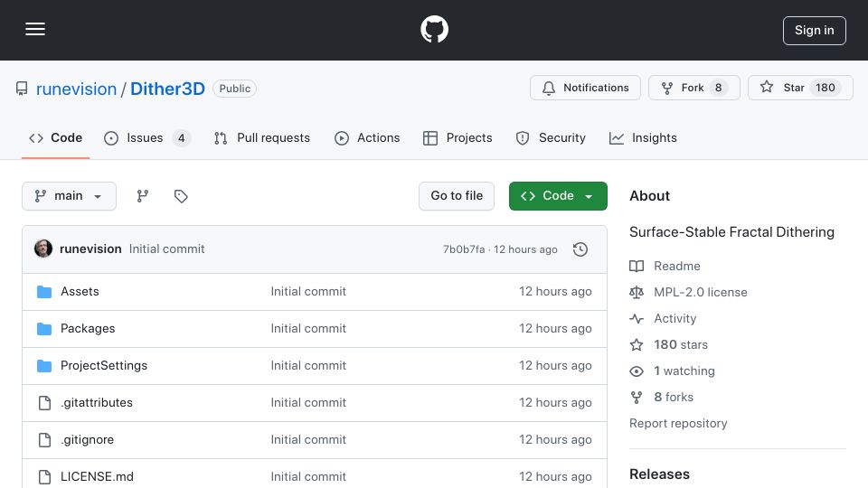Open the .gitattributes file

[97, 403]
